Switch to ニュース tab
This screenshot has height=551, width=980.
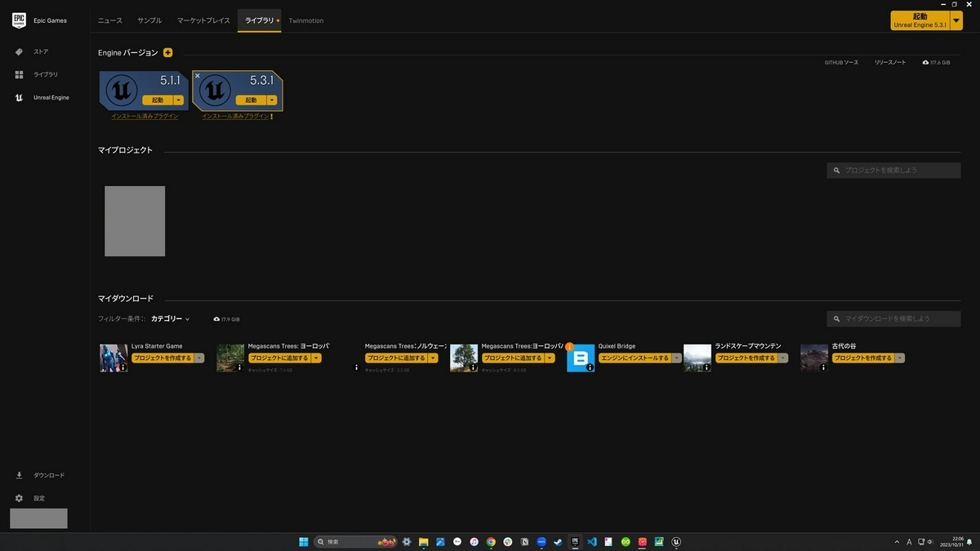(110, 20)
